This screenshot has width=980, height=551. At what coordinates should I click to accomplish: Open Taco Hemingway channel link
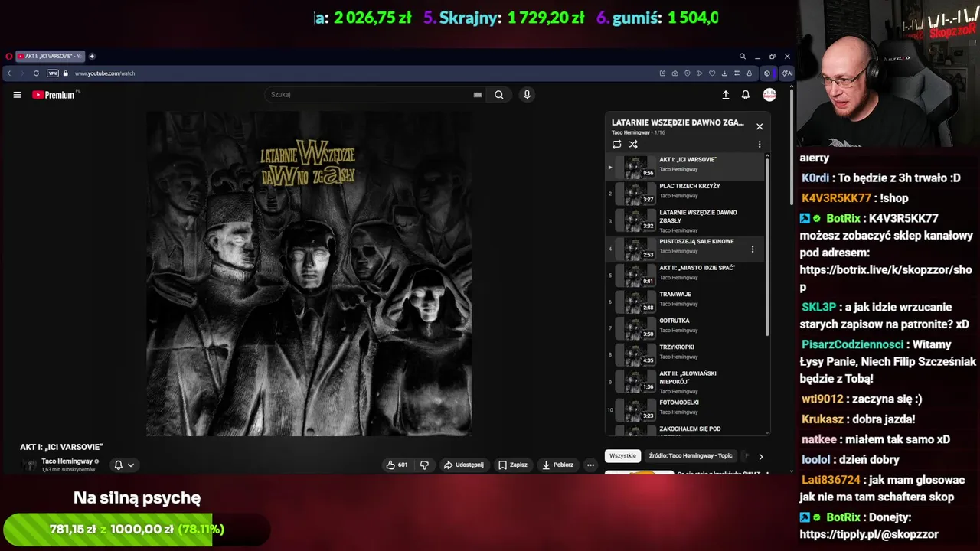pos(67,461)
